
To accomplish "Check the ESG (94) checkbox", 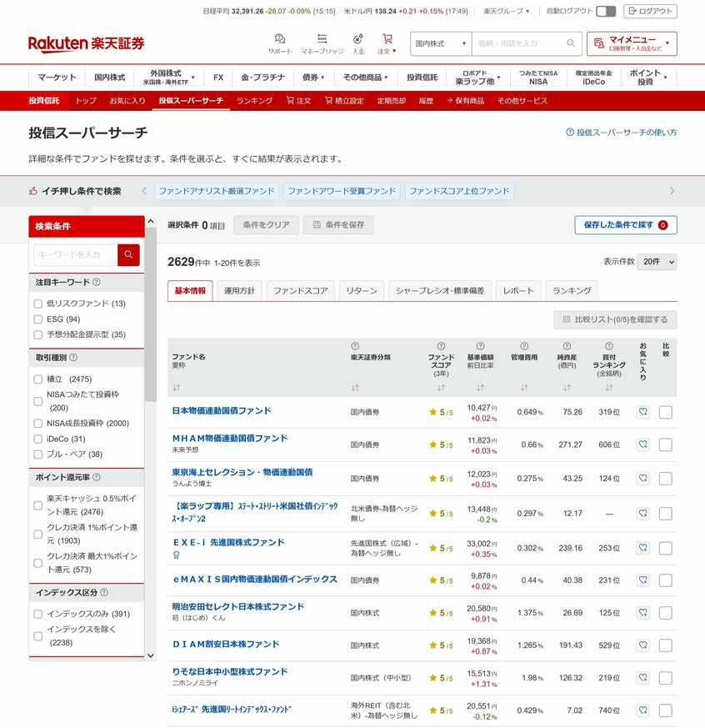I will (38, 319).
